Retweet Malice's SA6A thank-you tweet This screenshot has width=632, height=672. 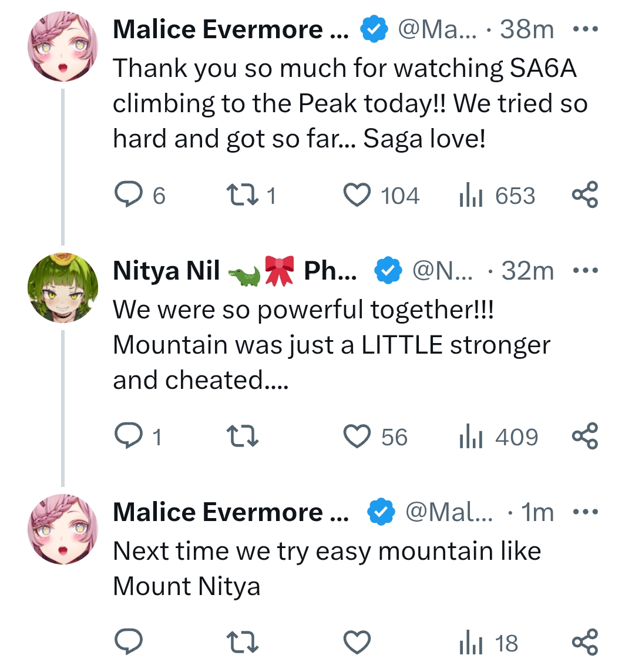point(241,196)
